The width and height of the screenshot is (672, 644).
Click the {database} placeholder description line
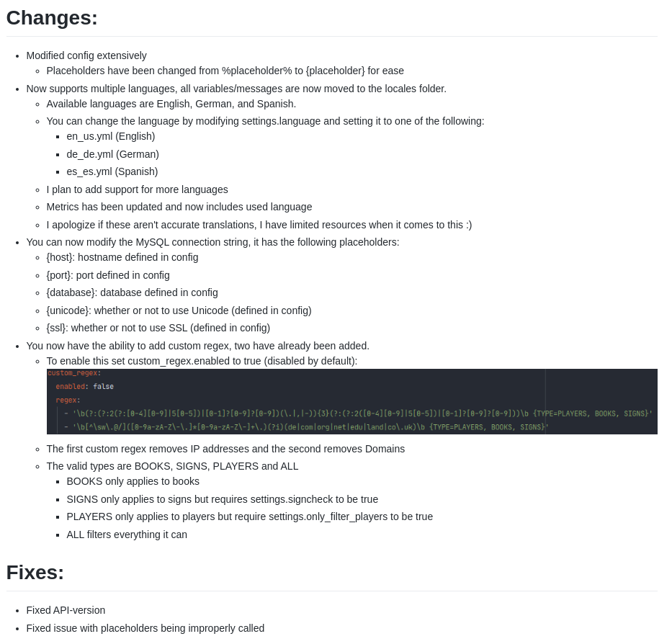pos(132,292)
